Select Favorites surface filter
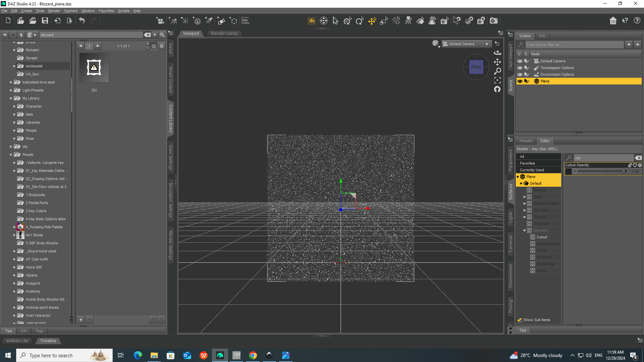This screenshot has width=644, height=362. (x=538, y=163)
